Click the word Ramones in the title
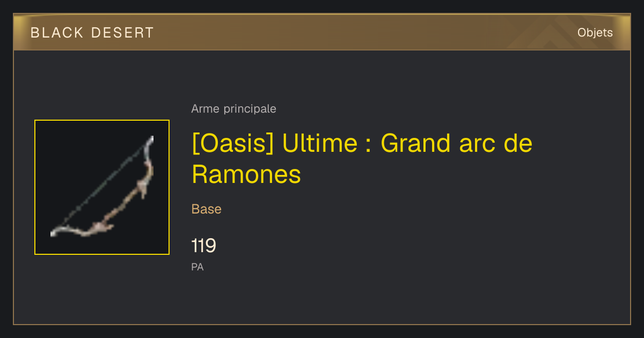Viewport: 644px width, 338px height. point(246,174)
